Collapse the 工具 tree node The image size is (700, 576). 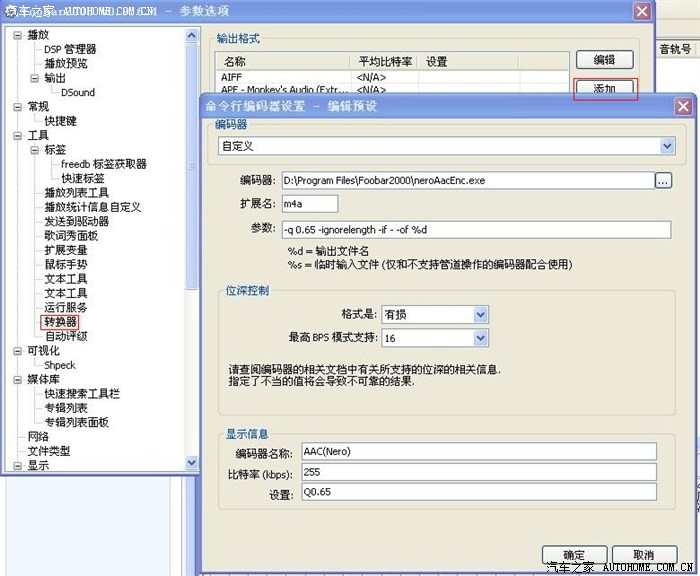click(x=17, y=136)
